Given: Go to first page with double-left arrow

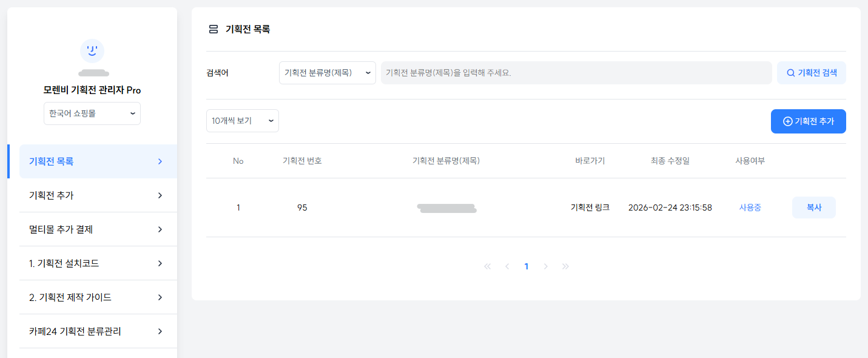Looking at the screenshot, I should click(487, 266).
